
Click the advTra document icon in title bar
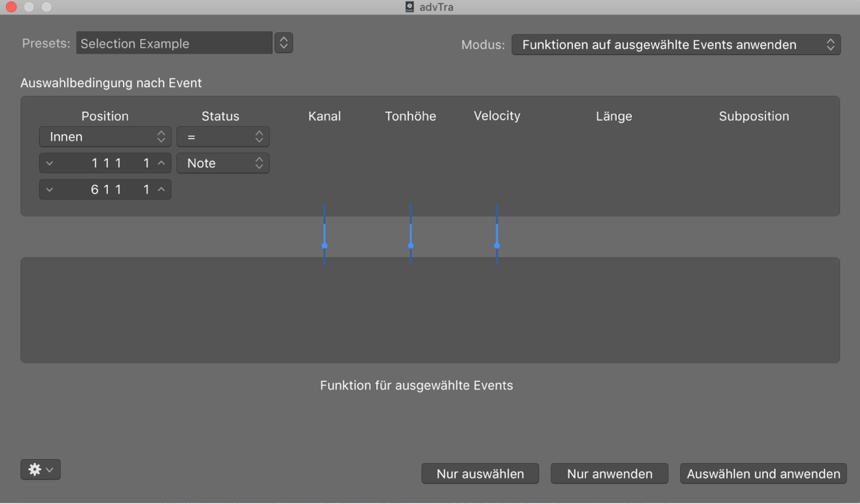[410, 7]
